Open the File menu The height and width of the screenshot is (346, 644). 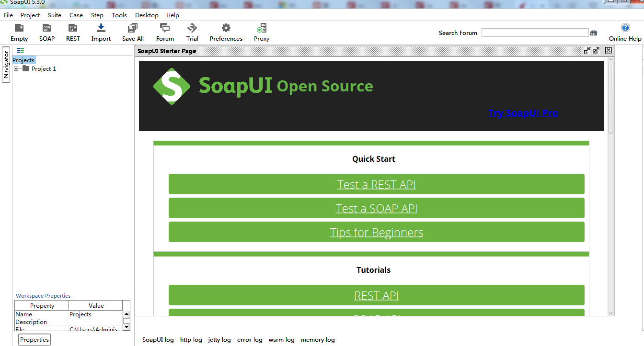(8, 15)
